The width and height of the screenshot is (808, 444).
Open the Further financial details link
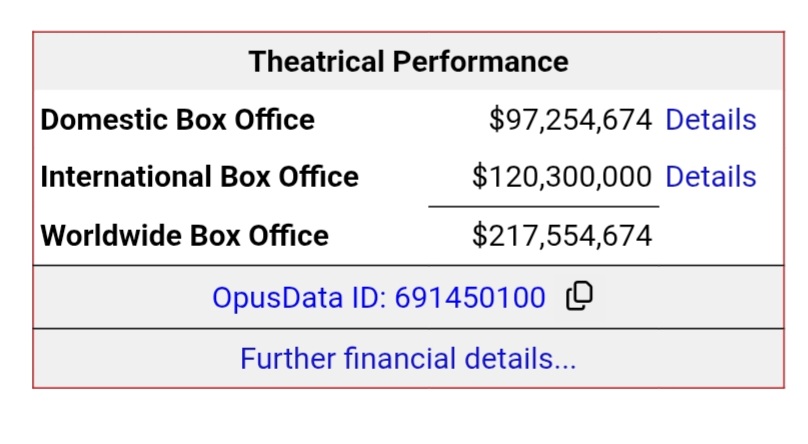point(408,358)
